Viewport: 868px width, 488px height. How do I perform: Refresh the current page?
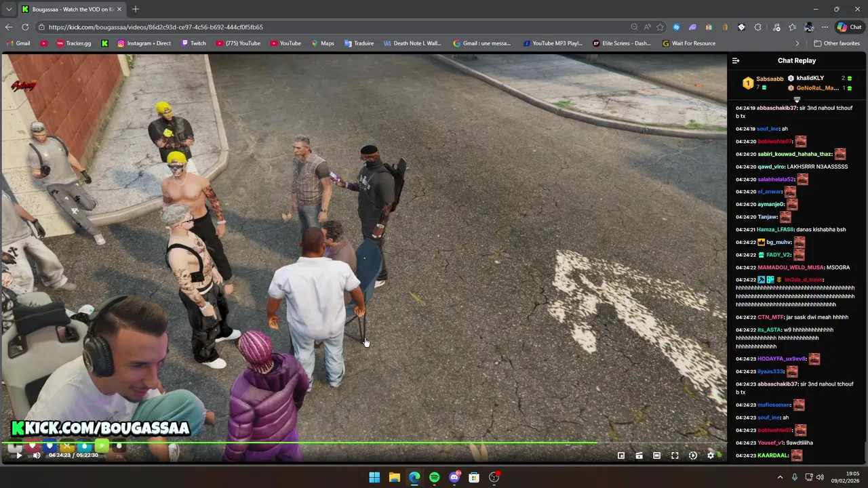25,27
